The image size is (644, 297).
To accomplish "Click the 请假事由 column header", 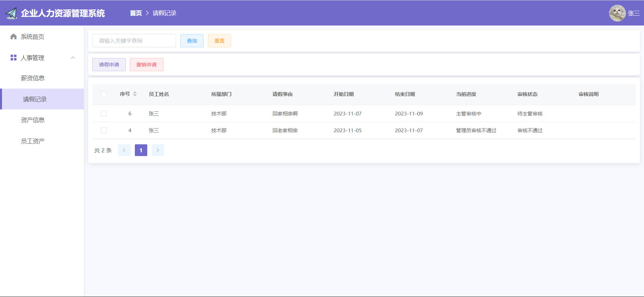I will 282,94.
